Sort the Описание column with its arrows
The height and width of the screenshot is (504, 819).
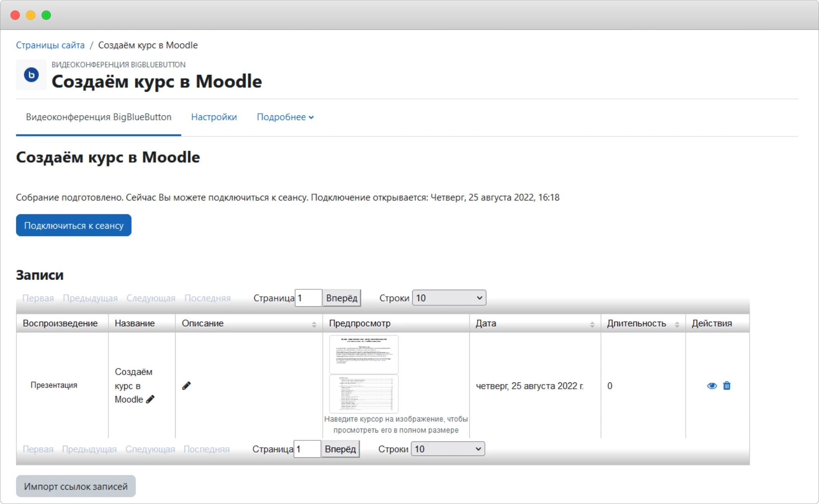(x=314, y=324)
